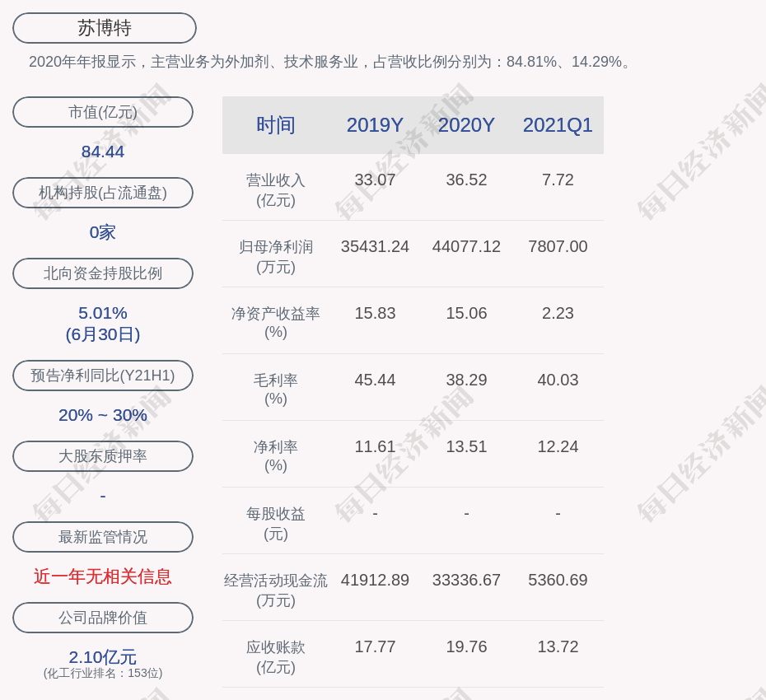
Task: Click the 时间 table header
Action: (276, 125)
